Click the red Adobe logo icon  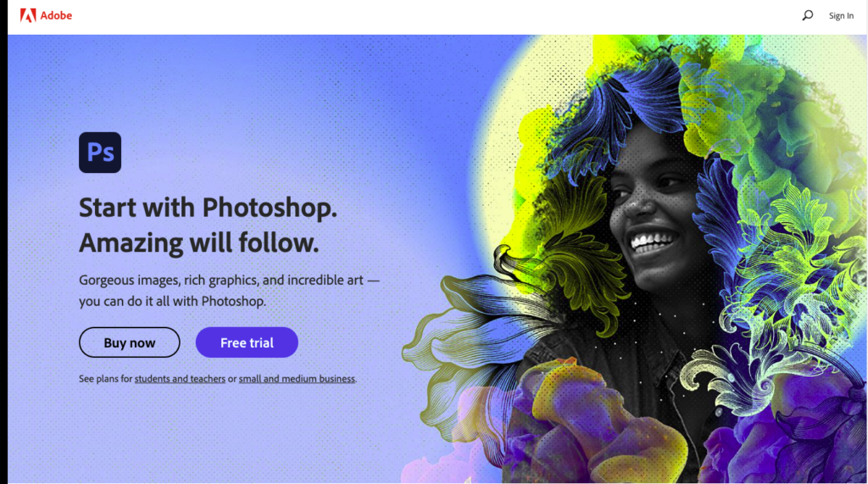pyautogui.click(x=28, y=15)
